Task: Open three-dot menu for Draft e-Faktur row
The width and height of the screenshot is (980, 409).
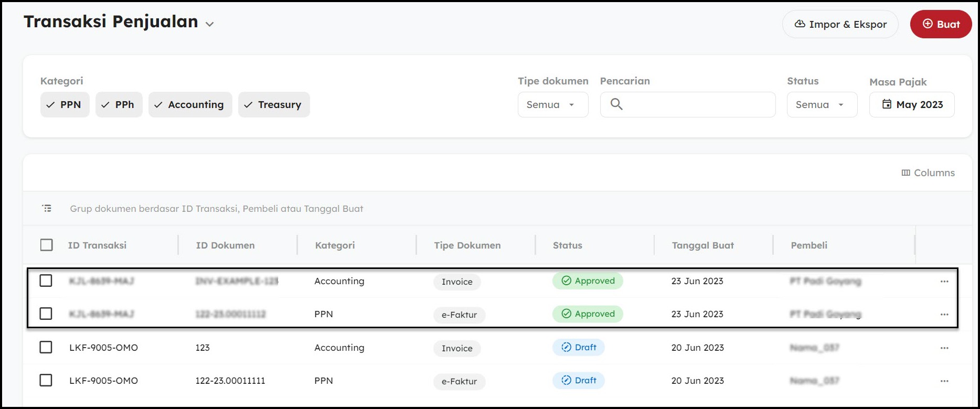Action: pos(944,381)
